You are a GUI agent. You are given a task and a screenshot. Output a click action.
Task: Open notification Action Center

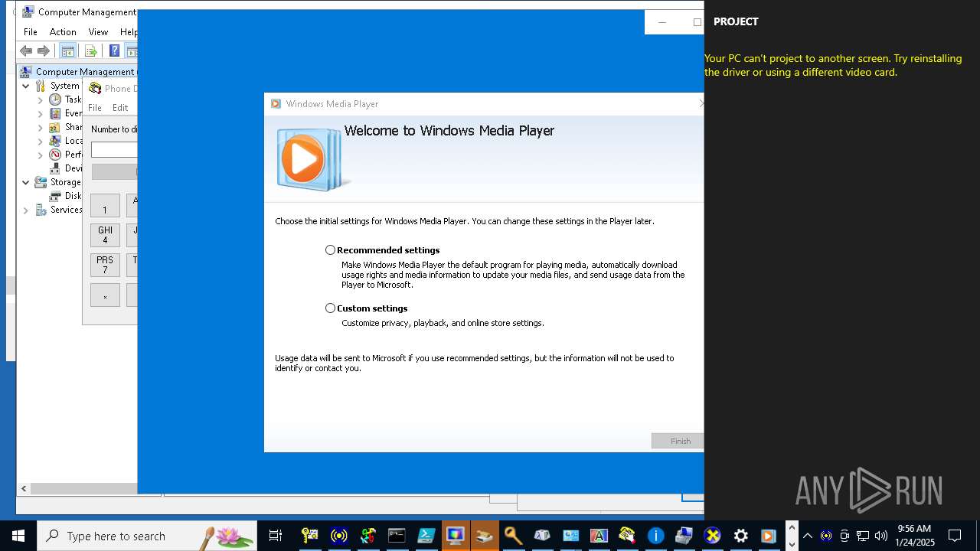tap(955, 536)
